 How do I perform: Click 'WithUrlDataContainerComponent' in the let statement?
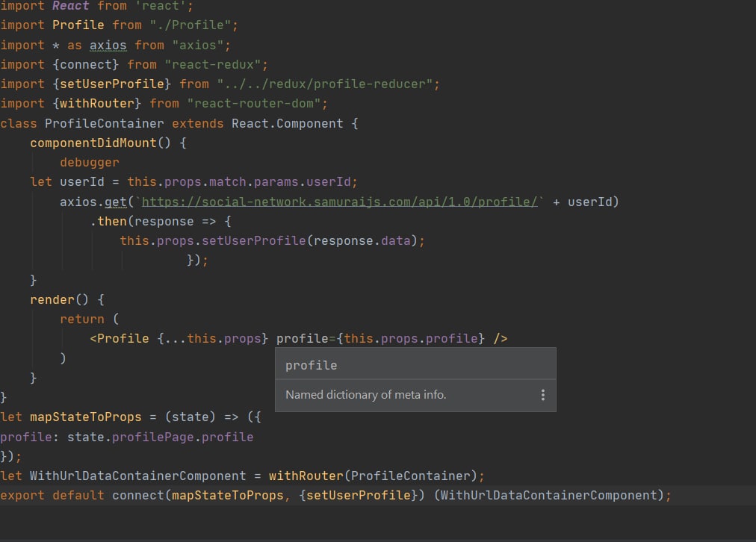[138, 476]
